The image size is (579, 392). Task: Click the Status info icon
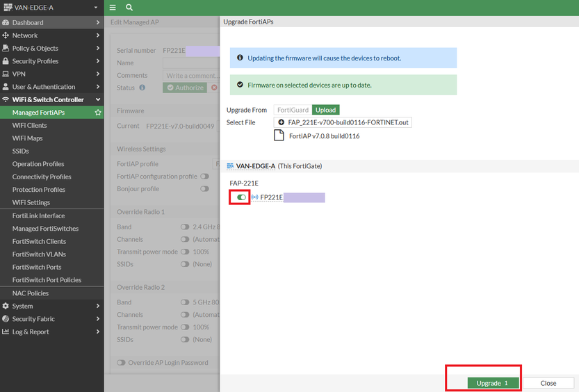tap(142, 88)
